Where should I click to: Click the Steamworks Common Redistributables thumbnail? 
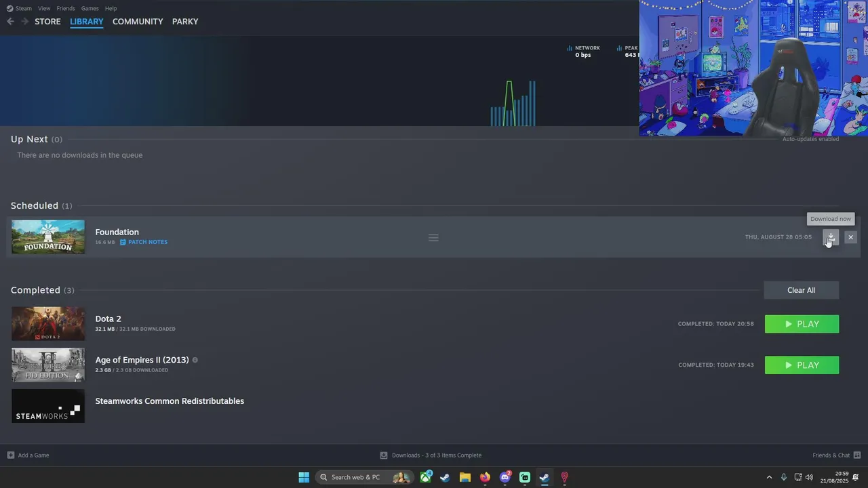[48, 406]
